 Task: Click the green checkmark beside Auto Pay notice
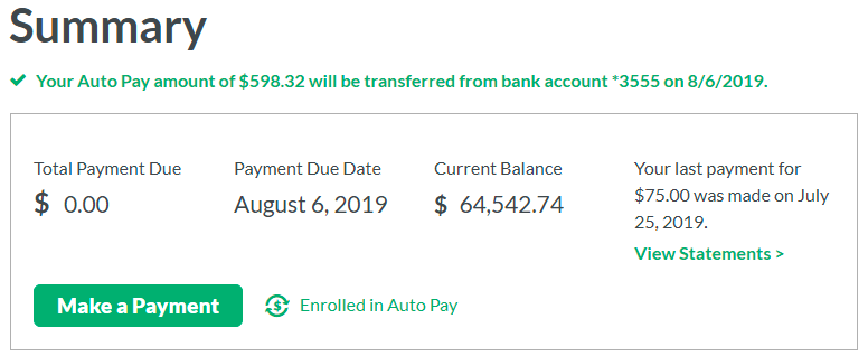18,81
